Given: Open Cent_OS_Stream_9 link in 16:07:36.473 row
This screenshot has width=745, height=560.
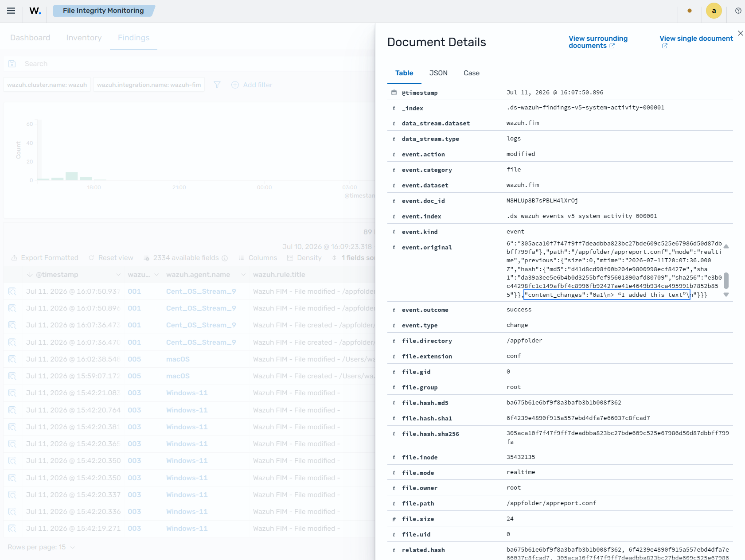Looking at the screenshot, I should click(x=201, y=325).
